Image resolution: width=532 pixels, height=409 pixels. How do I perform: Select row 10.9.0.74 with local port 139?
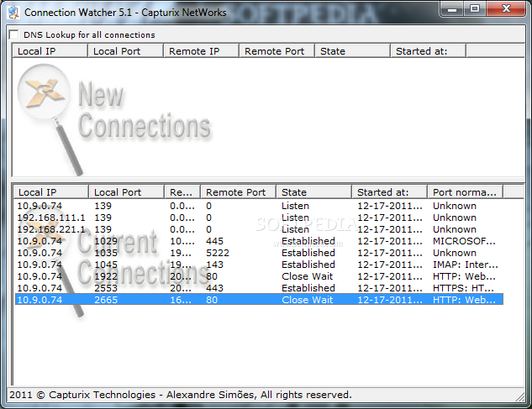259,206
